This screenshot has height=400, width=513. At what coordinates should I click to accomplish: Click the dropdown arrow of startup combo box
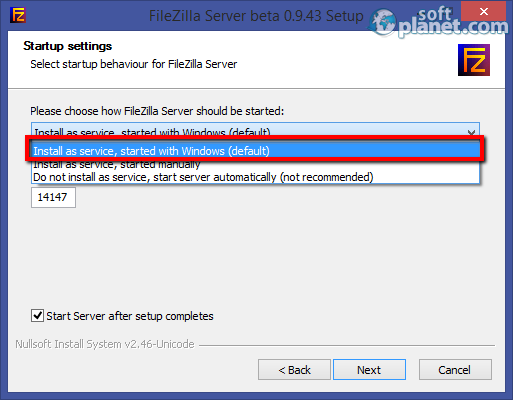pyautogui.click(x=471, y=132)
